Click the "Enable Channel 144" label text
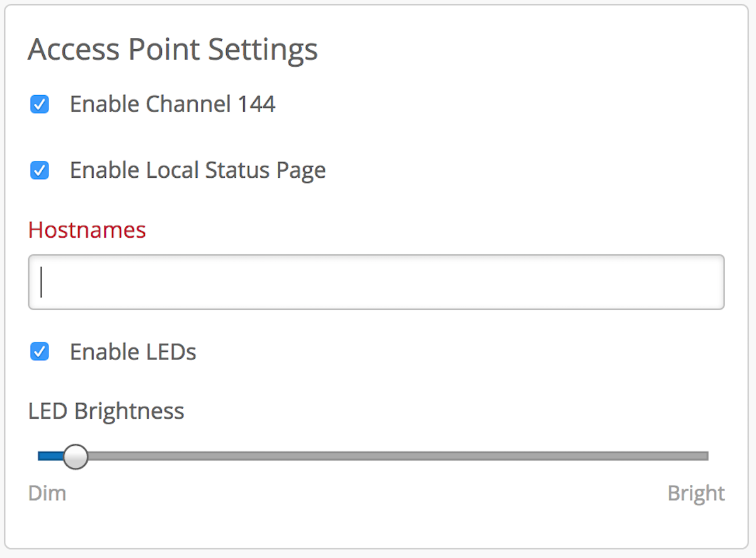The height and width of the screenshot is (558, 756). click(x=172, y=104)
